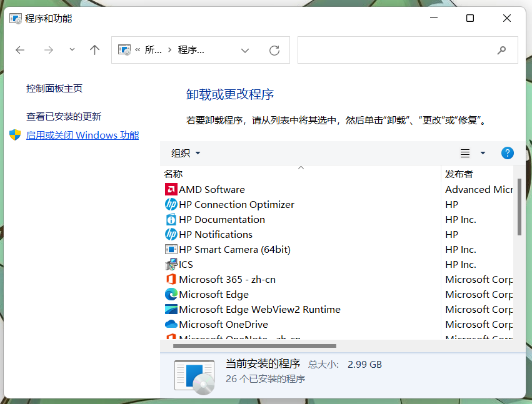Click the 程序... breadcrumb segment
Screen dimensions: 532x404
[191, 50]
